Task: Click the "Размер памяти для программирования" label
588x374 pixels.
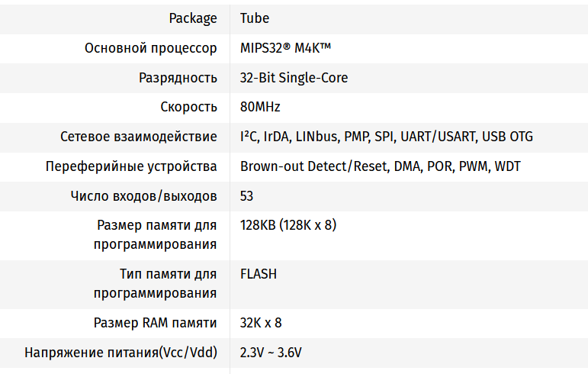Action: tap(156, 235)
